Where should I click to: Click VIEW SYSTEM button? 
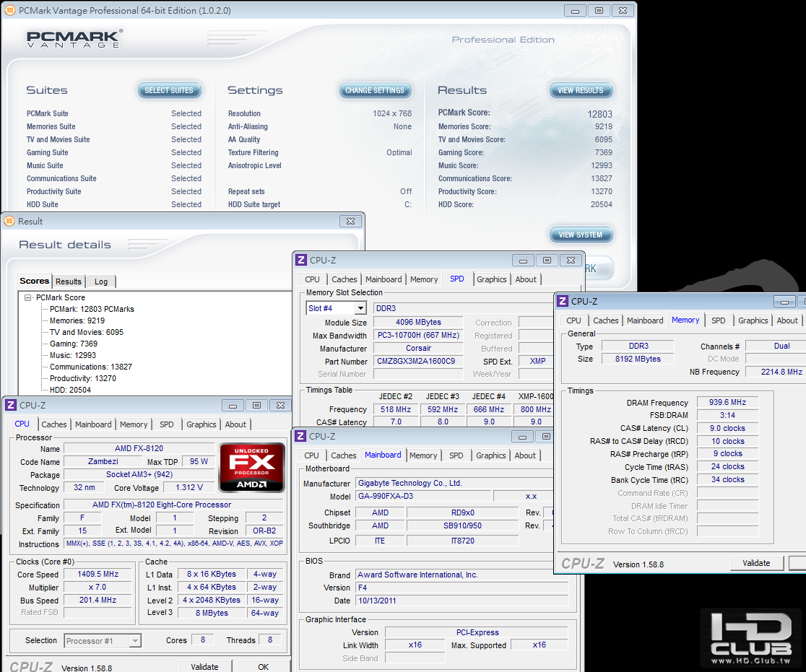tap(581, 235)
